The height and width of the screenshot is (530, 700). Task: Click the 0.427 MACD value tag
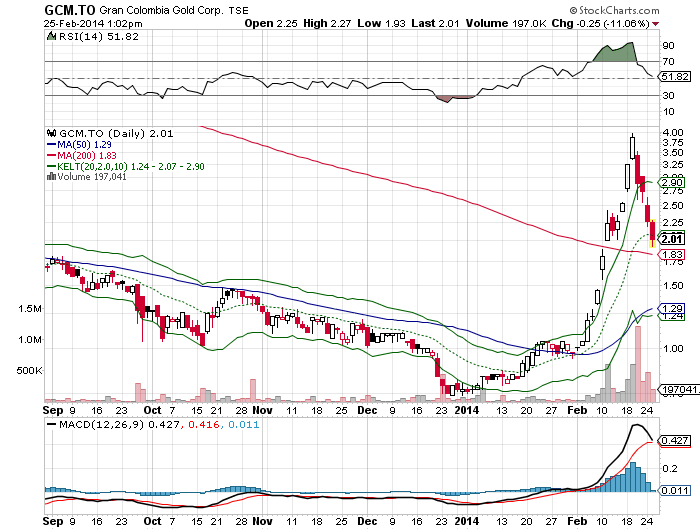click(x=674, y=441)
